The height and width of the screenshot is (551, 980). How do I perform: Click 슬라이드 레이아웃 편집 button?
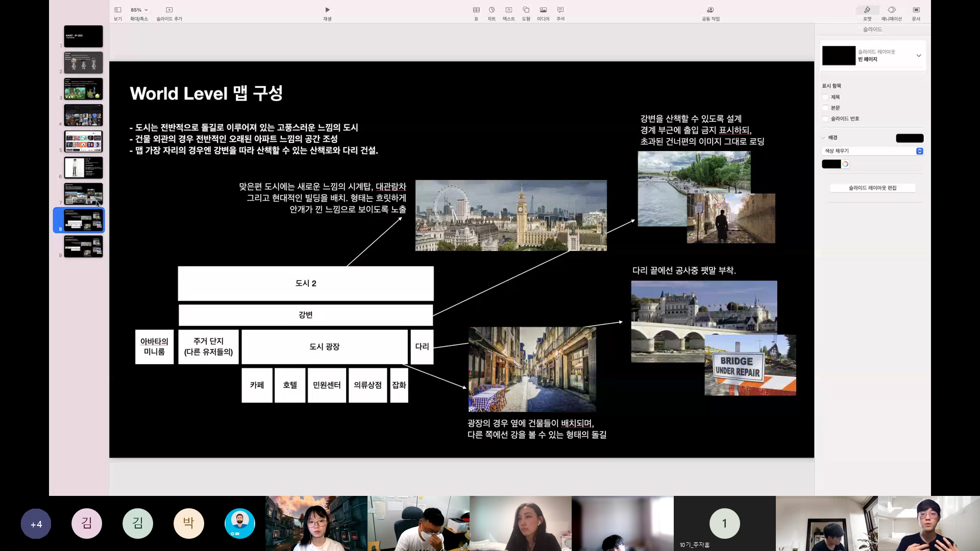pyautogui.click(x=873, y=188)
